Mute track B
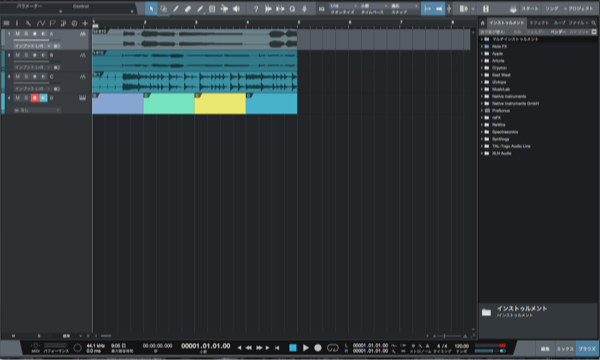The height and width of the screenshot is (360, 600). pyautogui.click(x=18, y=55)
